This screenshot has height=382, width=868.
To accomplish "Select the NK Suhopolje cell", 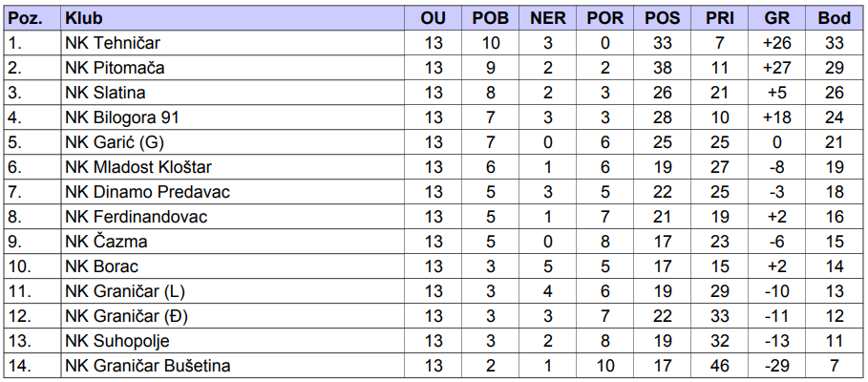I will (x=117, y=341).
